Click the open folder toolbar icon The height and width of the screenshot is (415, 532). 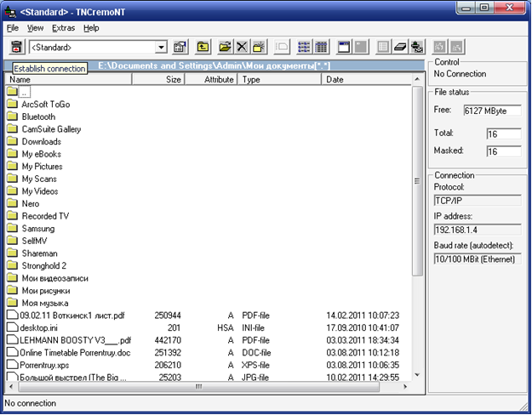pos(226,48)
